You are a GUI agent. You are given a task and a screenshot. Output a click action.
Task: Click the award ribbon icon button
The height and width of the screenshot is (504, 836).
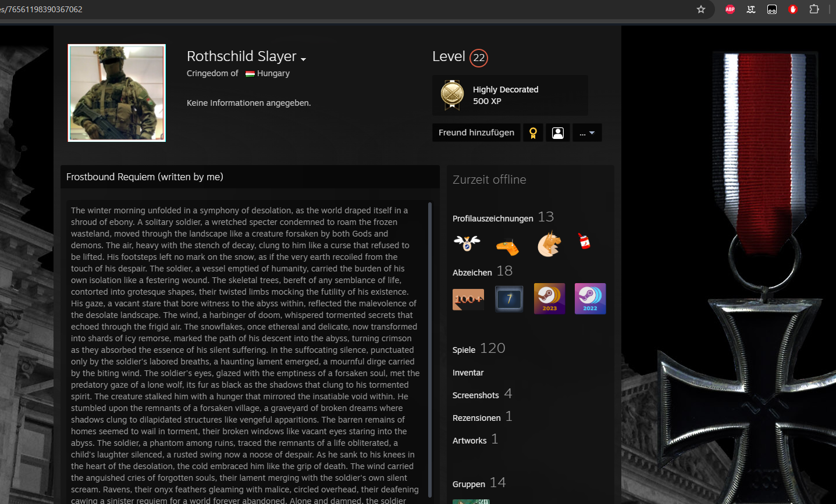pos(533,133)
